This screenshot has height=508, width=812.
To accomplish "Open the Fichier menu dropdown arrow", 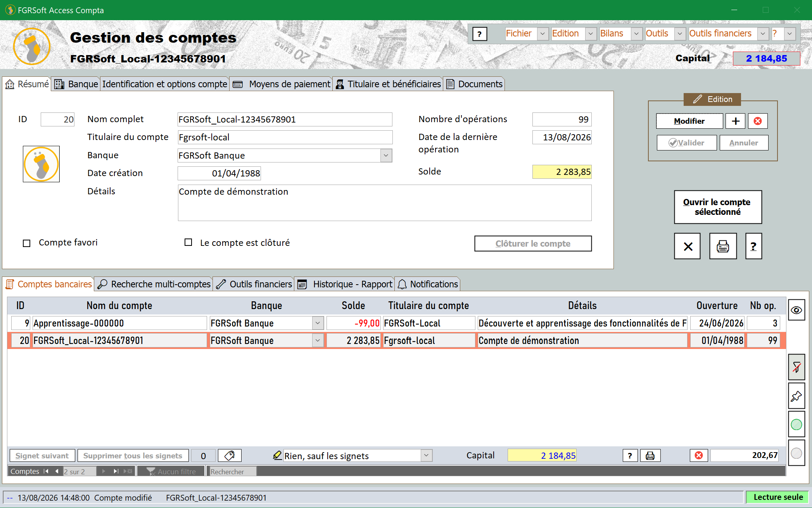I will pyautogui.click(x=542, y=34).
